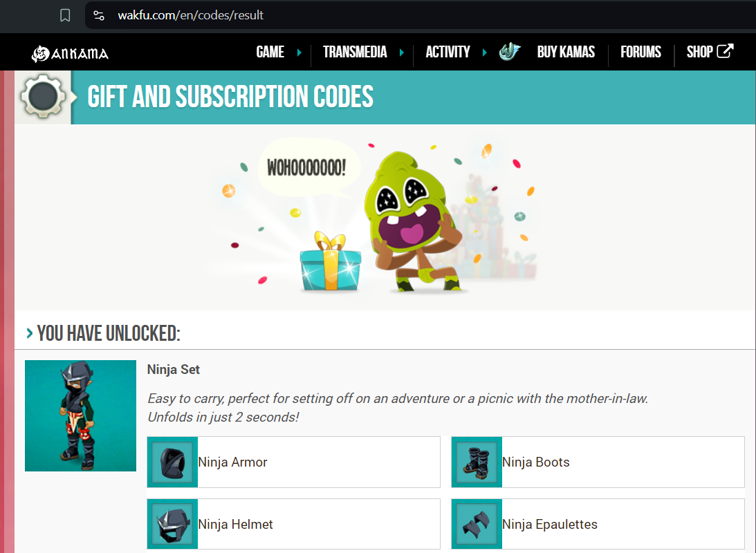The height and width of the screenshot is (553, 756).
Task: Open the Buy Kamas menu item
Action: (566, 52)
